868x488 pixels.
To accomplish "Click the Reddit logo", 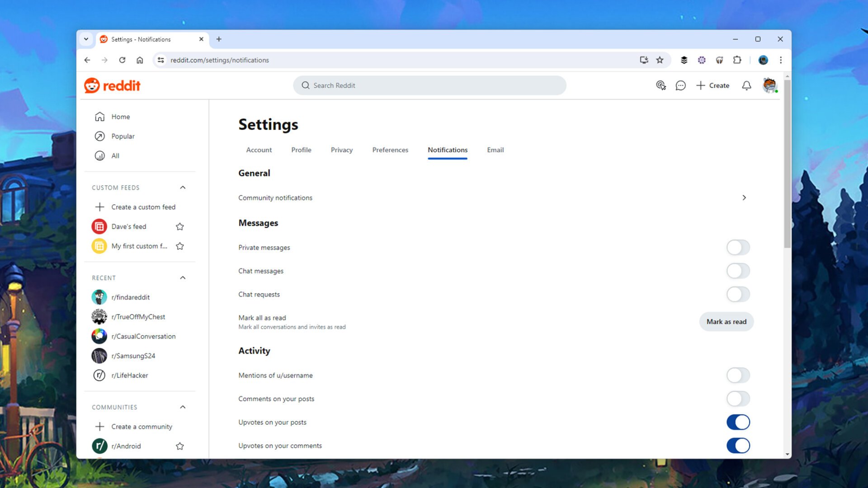I will pyautogui.click(x=112, y=85).
